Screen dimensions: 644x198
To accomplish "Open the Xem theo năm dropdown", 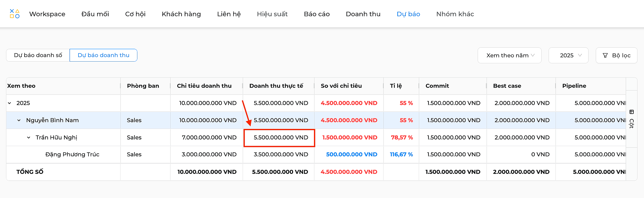I will click(509, 55).
